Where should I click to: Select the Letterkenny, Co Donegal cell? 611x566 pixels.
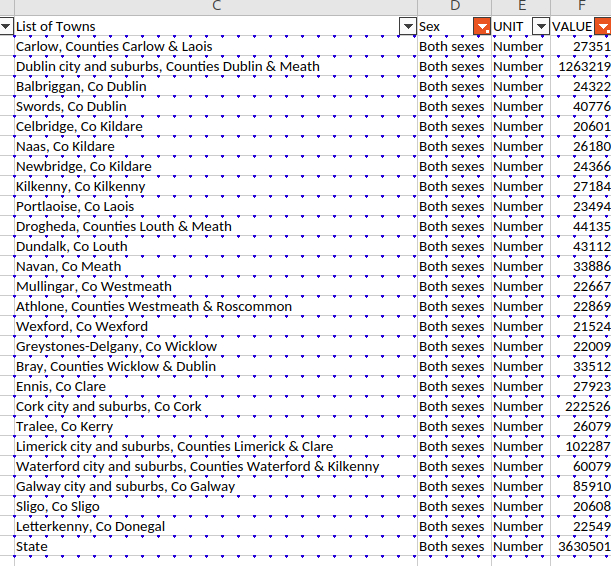[91, 527]
